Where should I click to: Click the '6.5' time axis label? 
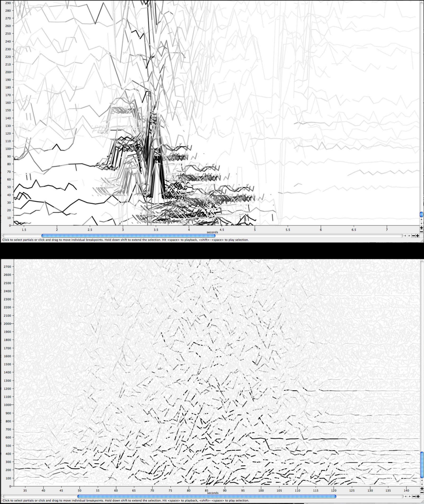[354, 230]
